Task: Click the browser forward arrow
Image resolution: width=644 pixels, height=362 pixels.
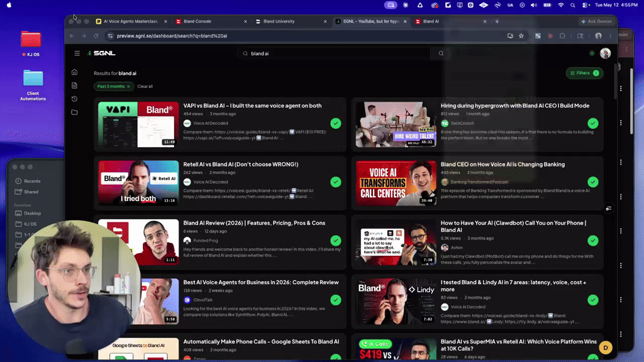Action: click(x=84, y=36)
